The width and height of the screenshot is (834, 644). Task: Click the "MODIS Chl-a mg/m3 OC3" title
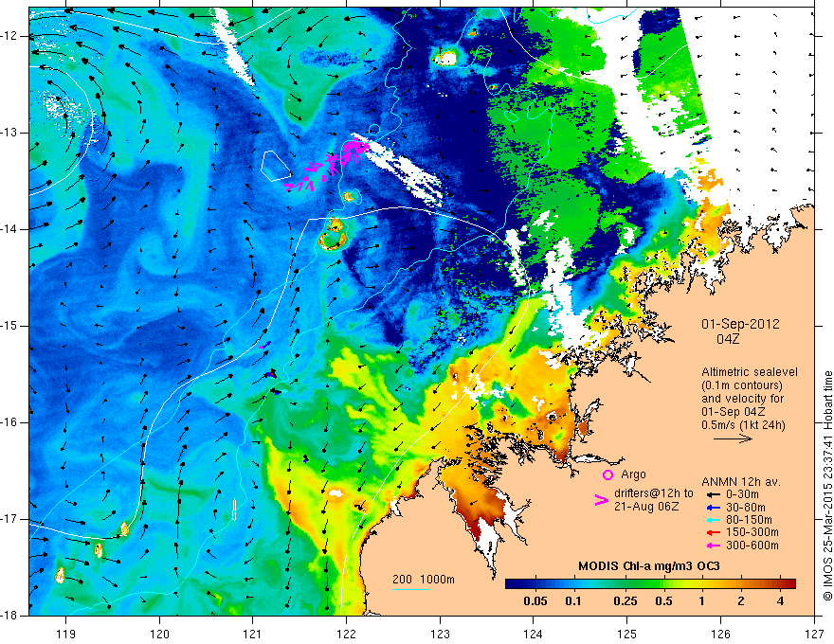(649, 566)
